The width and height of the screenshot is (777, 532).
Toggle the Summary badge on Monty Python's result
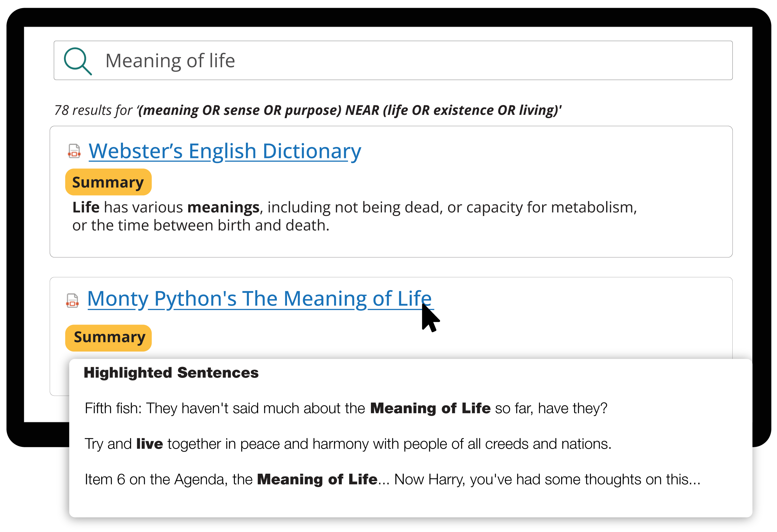coord(108,337)
